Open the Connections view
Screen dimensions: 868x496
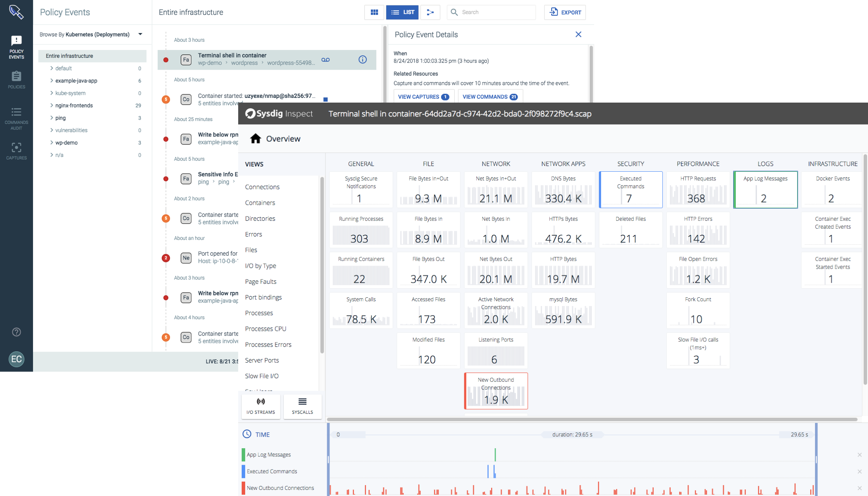[262, 187]
